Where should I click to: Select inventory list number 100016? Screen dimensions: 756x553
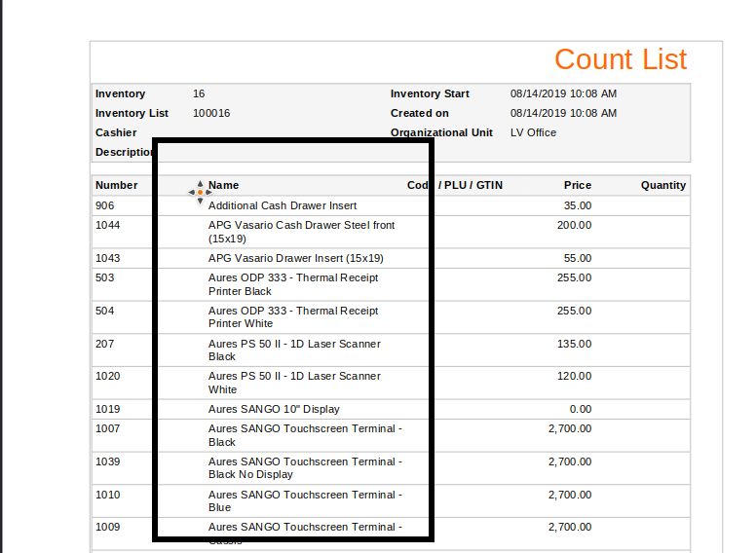(211, 113)
